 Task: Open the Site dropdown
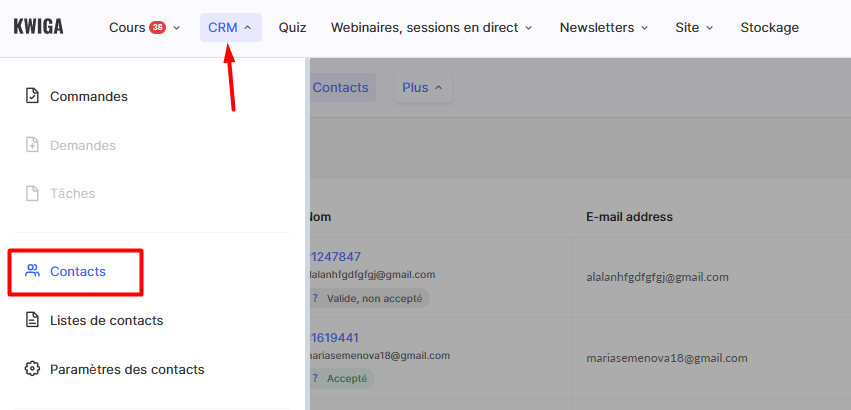(694, 27)
